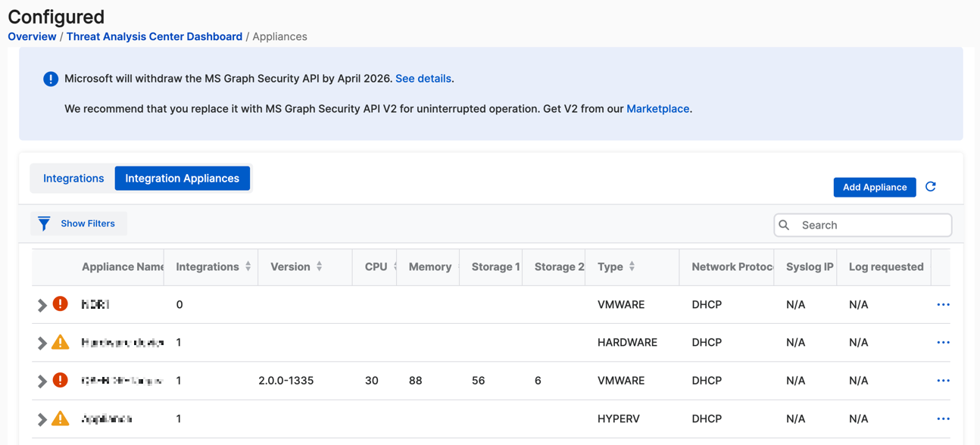The width and height of the screenshot is (980, 445).
Task: Click the Add Appliance button
Action: click(875, 187)
